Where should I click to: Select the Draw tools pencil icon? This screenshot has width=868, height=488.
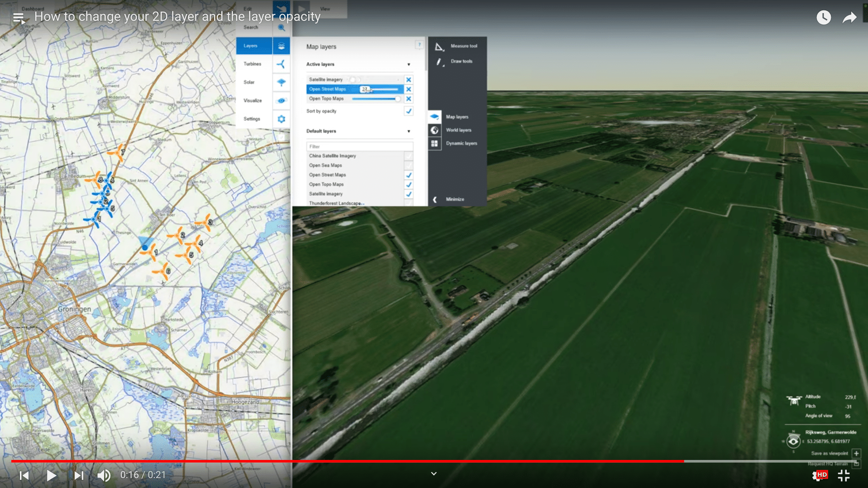[x=439, y=62]
